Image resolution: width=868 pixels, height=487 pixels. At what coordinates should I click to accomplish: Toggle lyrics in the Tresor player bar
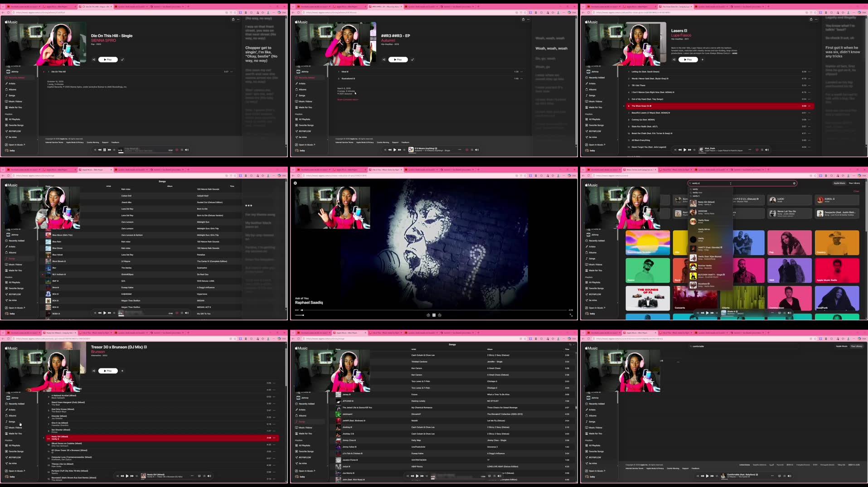(x=199, y=476)
